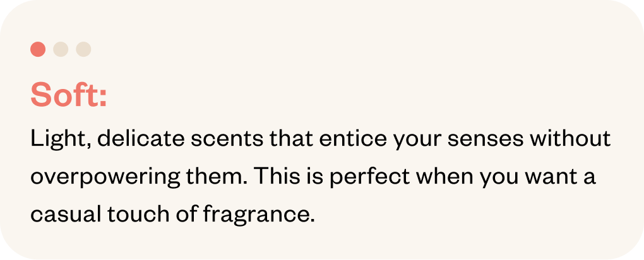Select the second beige intensity dot
This screenshot has height=260, width=644.
(x=61, y=49)
